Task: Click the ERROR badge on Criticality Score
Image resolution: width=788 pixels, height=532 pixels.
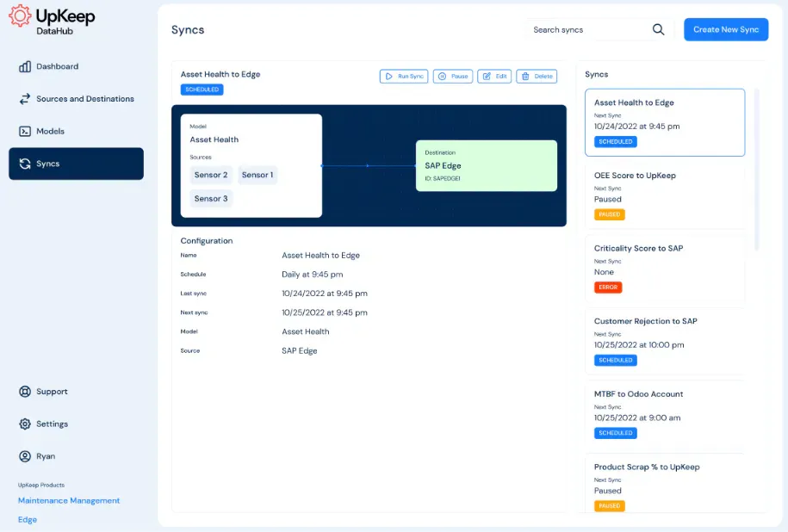Action: (x=608, y=288)
